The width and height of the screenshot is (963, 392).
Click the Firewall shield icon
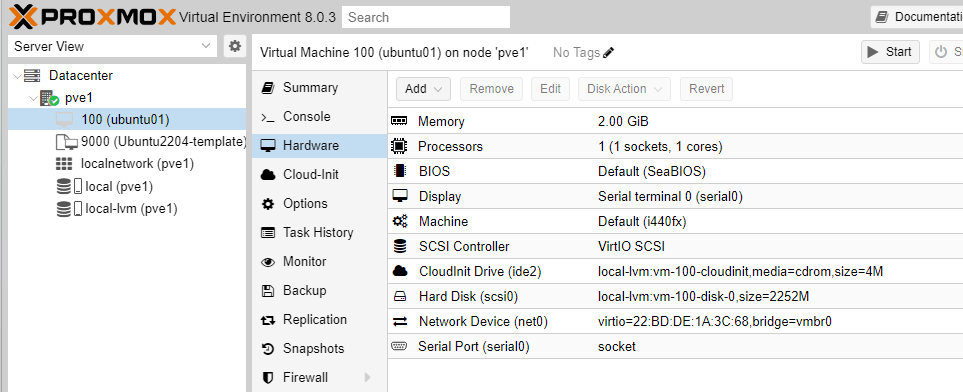[268, 377]
